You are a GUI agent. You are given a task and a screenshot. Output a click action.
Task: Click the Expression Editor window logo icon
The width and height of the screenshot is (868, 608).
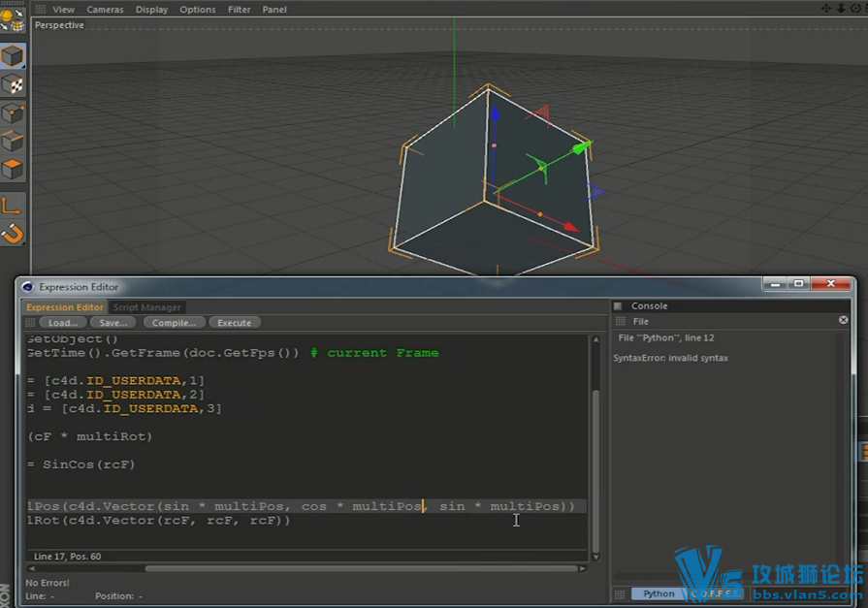point(28,287)
